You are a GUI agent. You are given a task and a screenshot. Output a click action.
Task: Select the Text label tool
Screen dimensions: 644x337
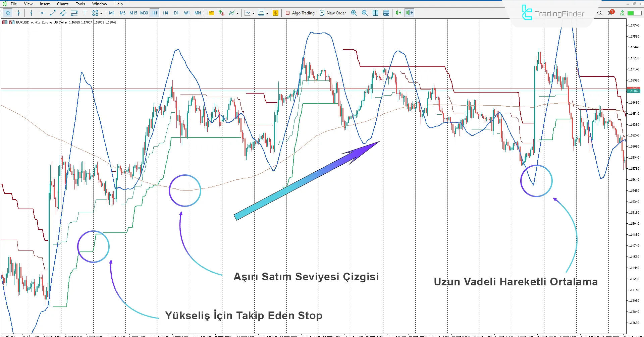[85, 13]
